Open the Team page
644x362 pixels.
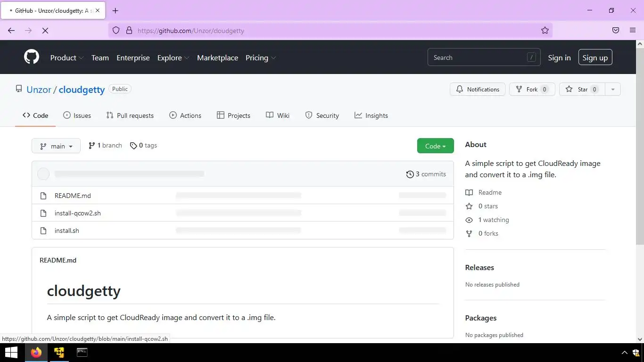[x=100, y=58]
